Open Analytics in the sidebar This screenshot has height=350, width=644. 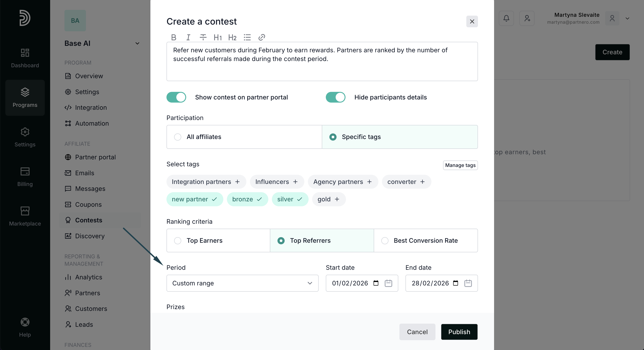(89, 277)
